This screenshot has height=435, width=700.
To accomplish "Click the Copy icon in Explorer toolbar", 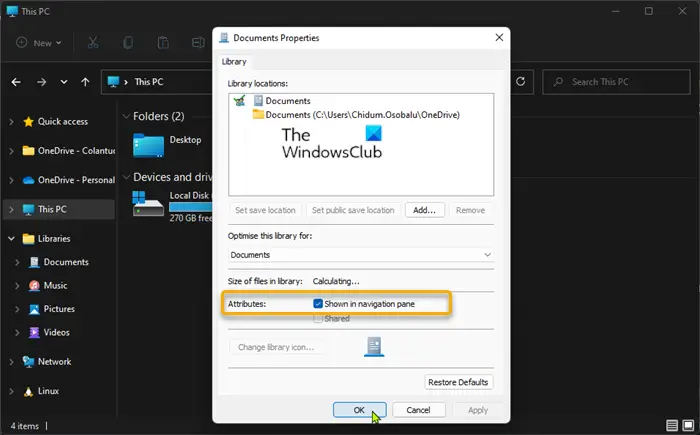I will click(x=128, y=43).
